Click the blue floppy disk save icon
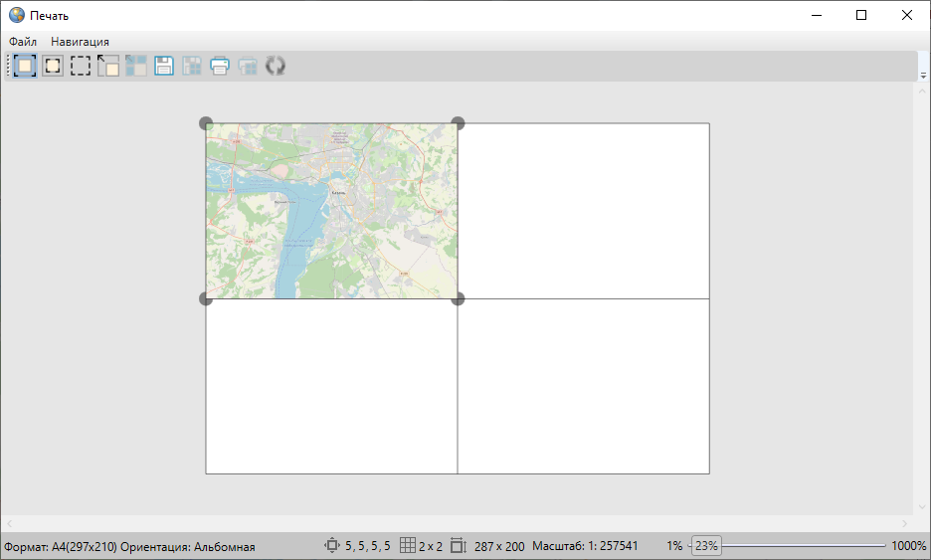 (164, 67)
